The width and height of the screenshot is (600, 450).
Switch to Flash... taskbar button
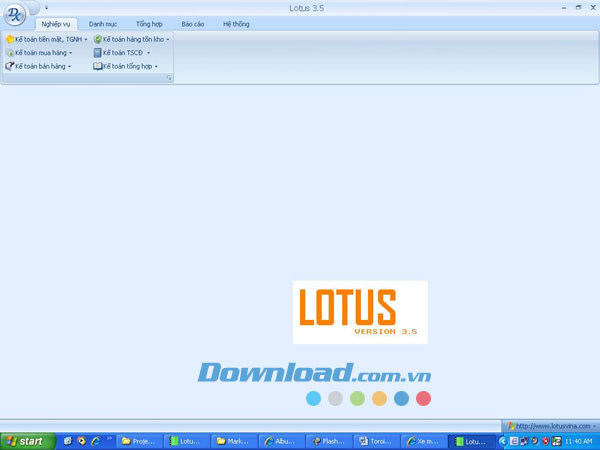(329, 442)
